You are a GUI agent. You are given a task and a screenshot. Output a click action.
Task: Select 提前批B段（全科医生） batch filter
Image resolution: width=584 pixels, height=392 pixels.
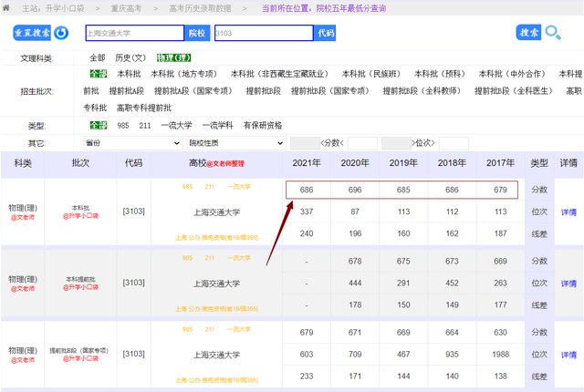[x=514, y=91]
